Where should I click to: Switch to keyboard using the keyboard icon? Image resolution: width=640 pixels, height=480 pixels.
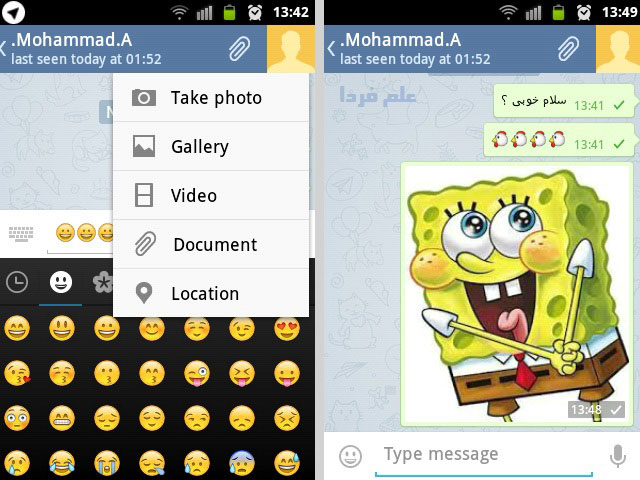coord(21,234)
